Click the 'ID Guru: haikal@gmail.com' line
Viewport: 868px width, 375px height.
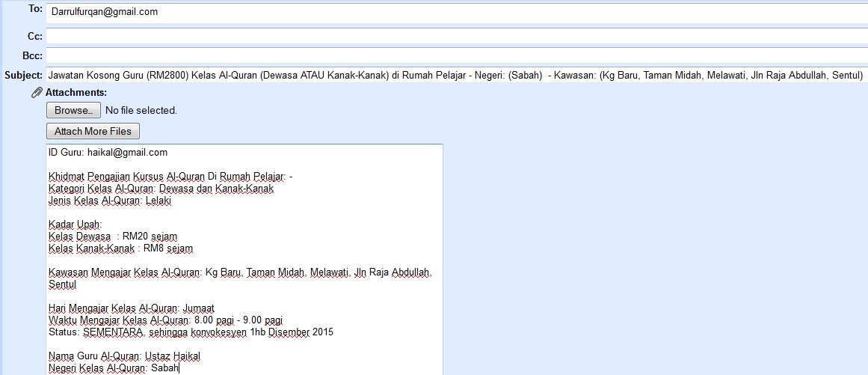coord(108,152)
